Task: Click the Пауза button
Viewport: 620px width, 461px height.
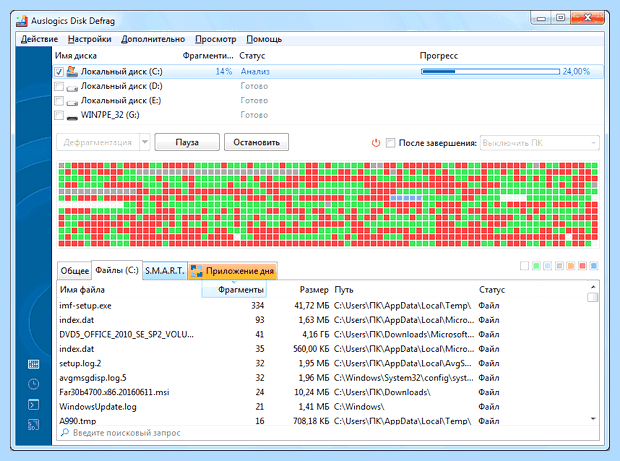Action: point(187,142)
